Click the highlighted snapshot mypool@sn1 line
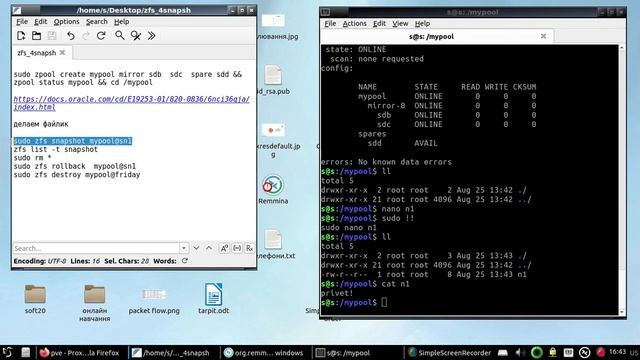 click(x=73, y=141)
